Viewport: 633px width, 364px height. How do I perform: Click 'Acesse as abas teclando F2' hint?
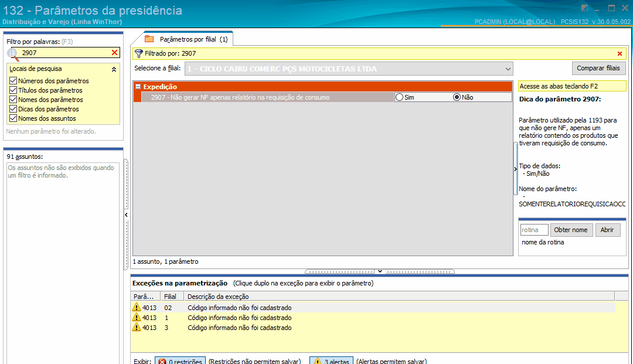(572, 86)
